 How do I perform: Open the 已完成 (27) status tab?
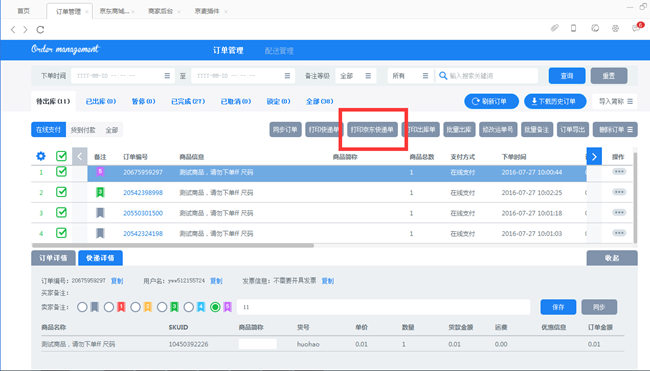(x=188, y=101)
